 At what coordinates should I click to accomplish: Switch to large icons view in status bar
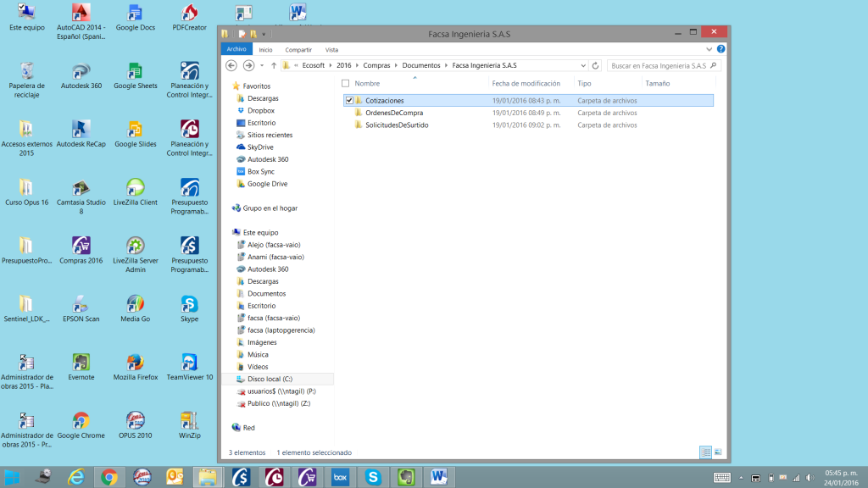pos(718,452)
